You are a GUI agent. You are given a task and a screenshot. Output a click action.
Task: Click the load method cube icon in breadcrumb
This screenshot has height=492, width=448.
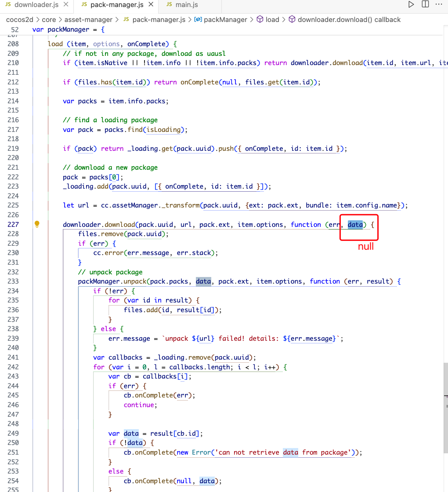(x=260, y=19)
